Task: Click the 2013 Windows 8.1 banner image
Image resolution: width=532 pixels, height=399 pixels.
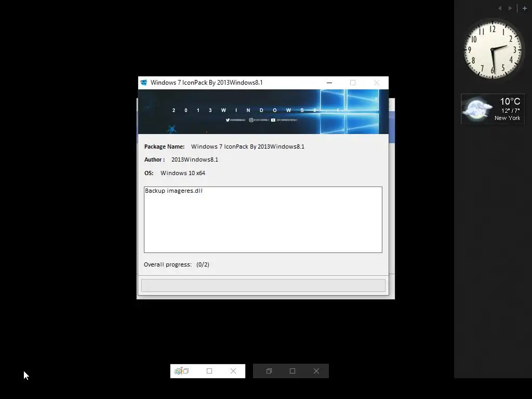Action: point(263,112)
